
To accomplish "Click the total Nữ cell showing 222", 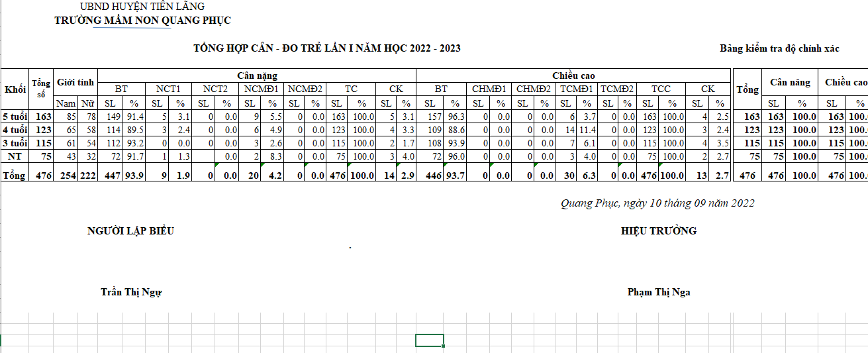I will [87, 175].
